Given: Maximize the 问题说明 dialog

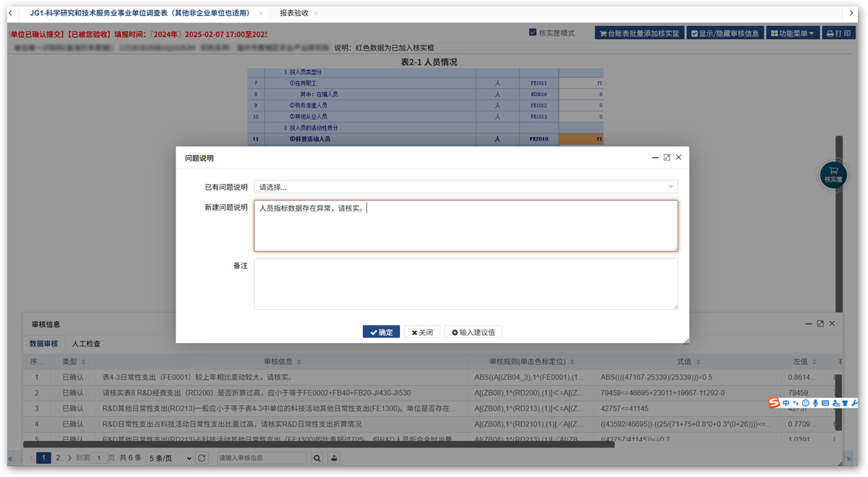Looking at the screenshot, I should [x=667, y=157].
